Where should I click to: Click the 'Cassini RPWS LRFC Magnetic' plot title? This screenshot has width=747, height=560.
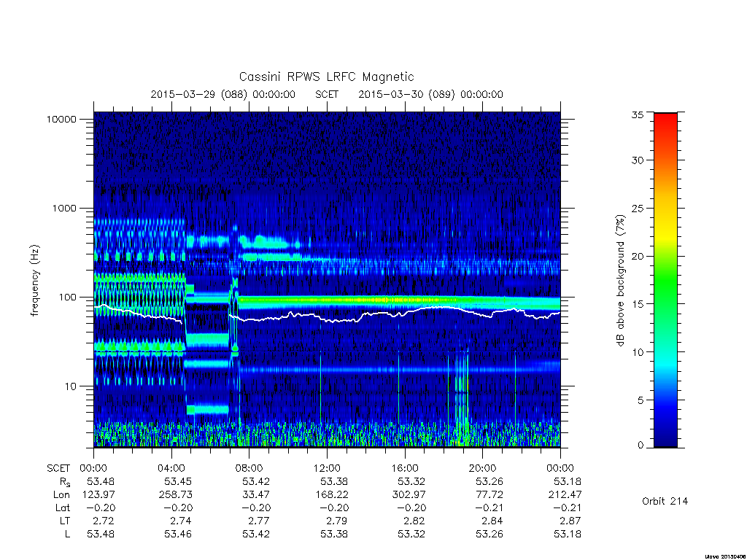326,77
